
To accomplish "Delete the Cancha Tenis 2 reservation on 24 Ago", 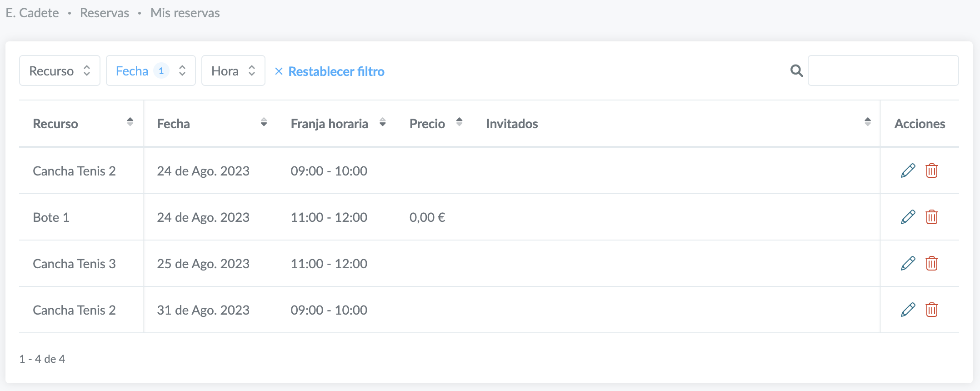I will click(x=931, y=170).
